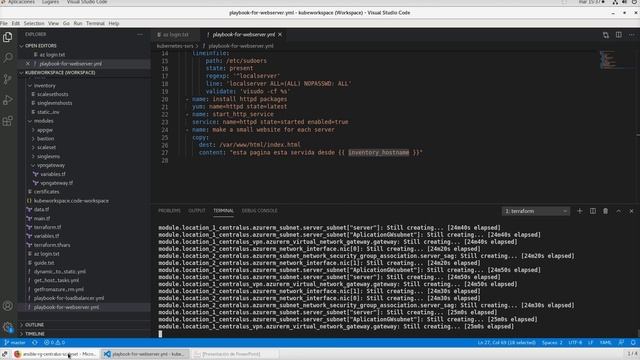Open the Accounts menu icon
Image resolution: width=640 pixels, height=360 pixels.
[8, 306]
